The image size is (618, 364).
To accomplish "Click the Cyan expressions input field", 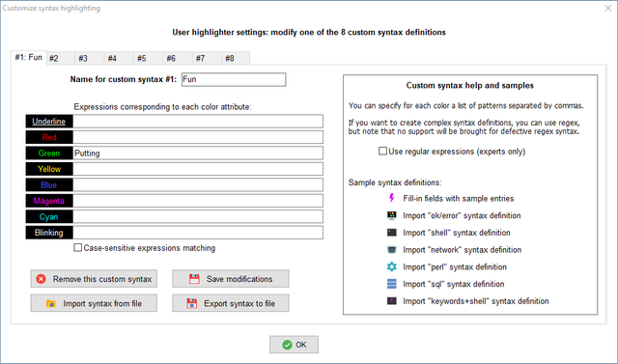I will [x=198, y=216].
